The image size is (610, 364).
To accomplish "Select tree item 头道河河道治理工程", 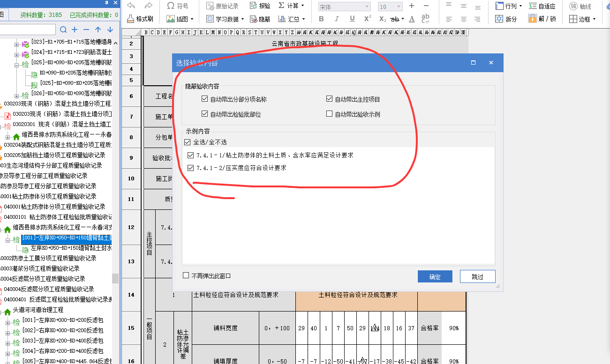I will click(38, 310).
